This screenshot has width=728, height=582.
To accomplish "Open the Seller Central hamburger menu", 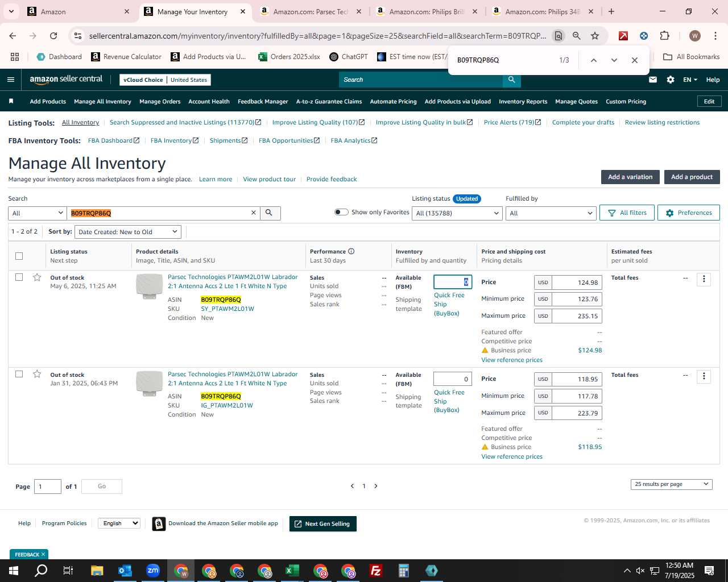I will (10, 80).
